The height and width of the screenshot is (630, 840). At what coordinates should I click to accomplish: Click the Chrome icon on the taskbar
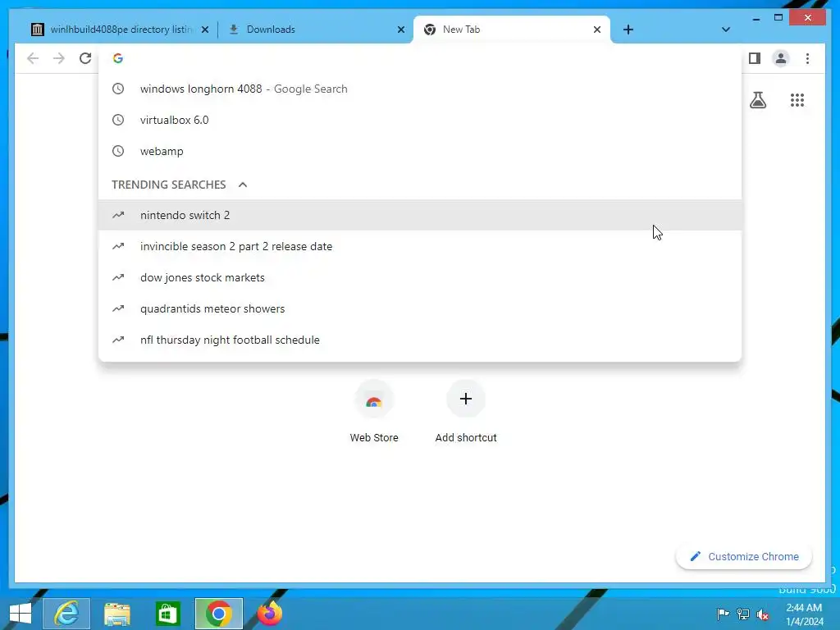point(218,614)
